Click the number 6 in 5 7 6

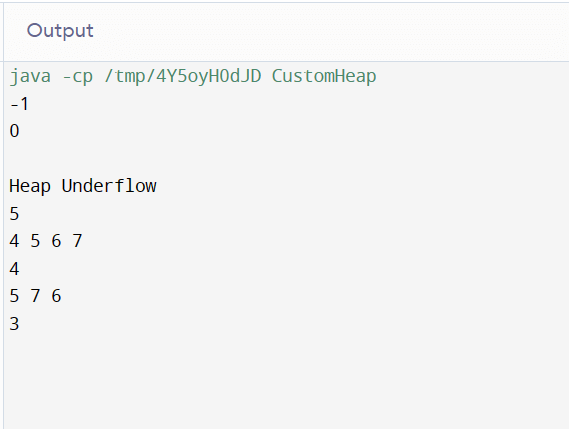(56, 296)
